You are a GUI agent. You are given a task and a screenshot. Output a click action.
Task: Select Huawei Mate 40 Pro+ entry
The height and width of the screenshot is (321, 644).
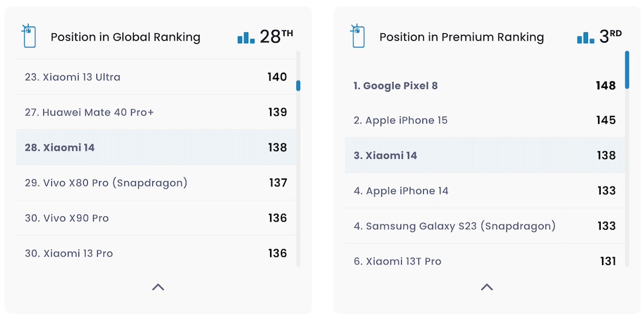coord(89,113)
